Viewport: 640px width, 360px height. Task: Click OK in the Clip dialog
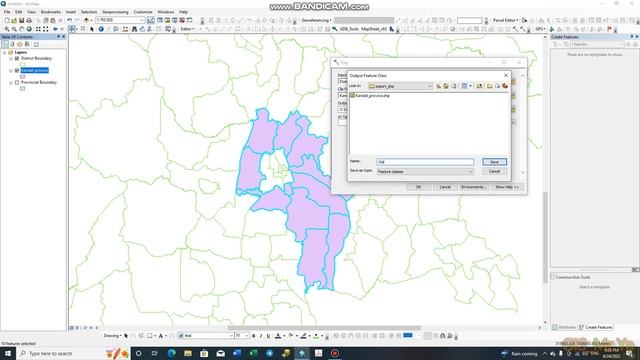click(418, 187)
